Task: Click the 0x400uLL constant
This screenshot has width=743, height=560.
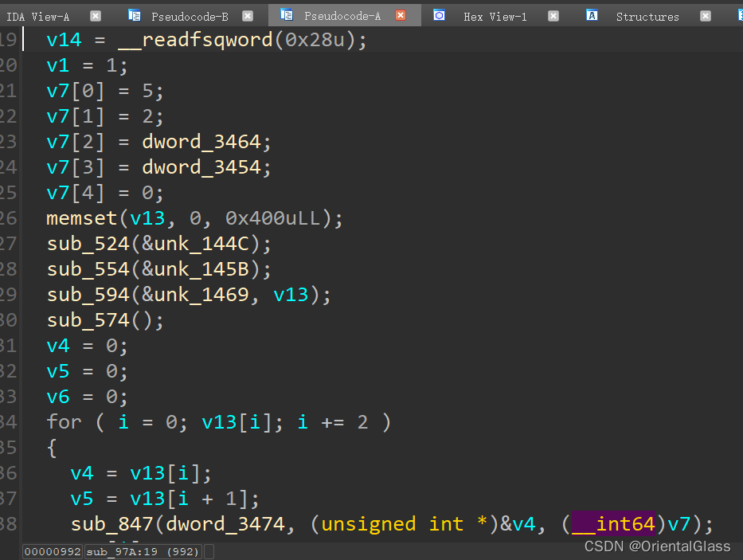Action: point(273,218)
